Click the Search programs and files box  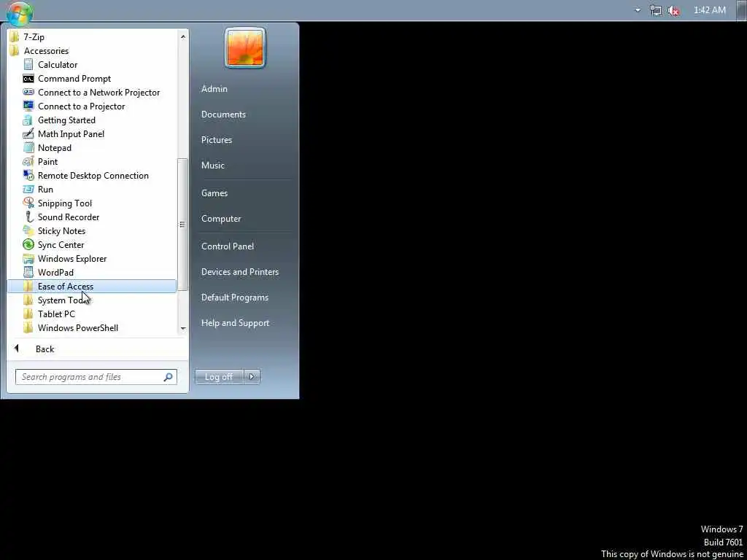click(x=96, y=377)
